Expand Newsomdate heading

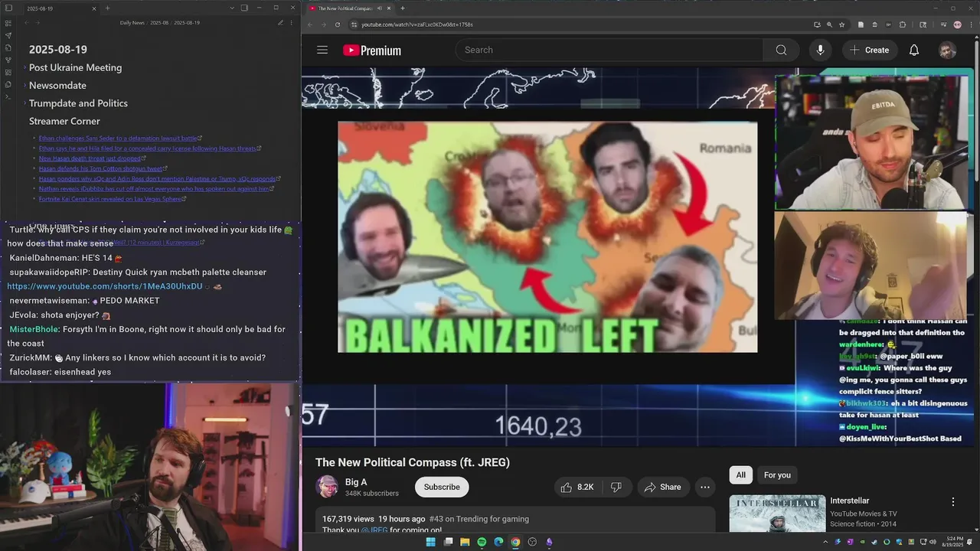(24, 85)
